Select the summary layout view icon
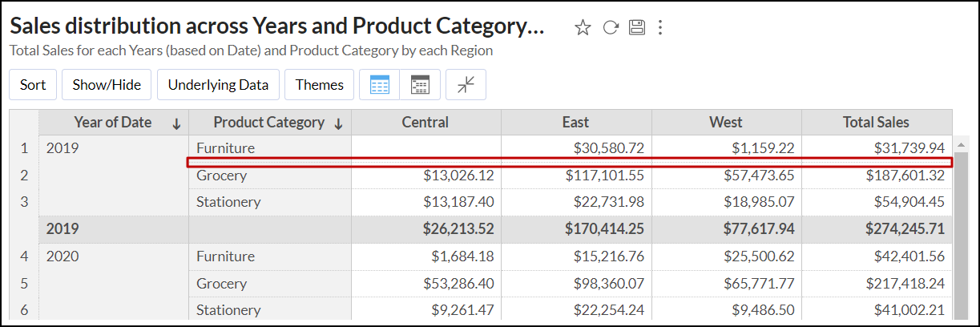This screenshot has width=980, height=327. (420, 85)
